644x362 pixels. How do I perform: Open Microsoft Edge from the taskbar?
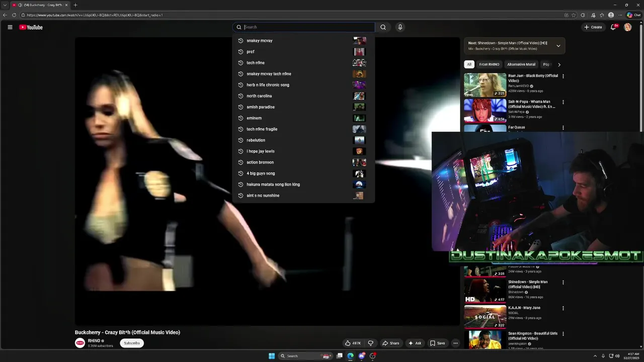(351, 356)
